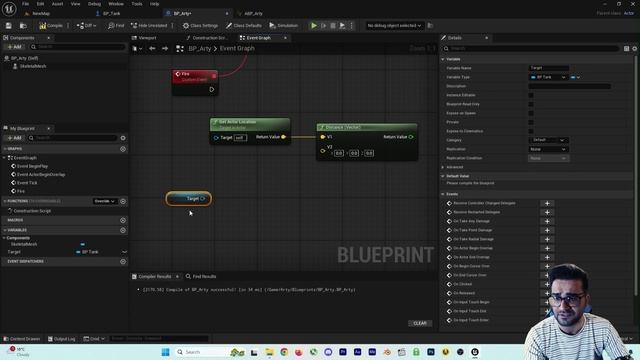Open the Functions Override dropdown
This screenshot has width=640, height=360.
(x=105, y=201)
